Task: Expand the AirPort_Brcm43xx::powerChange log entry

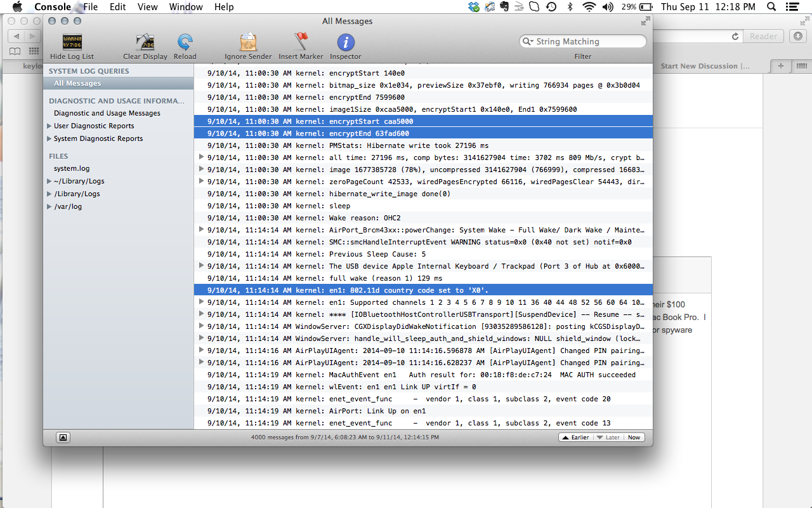Action: 202,229
